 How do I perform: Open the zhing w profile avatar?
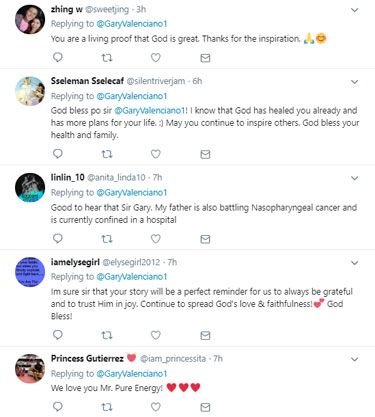click(30, 19)
